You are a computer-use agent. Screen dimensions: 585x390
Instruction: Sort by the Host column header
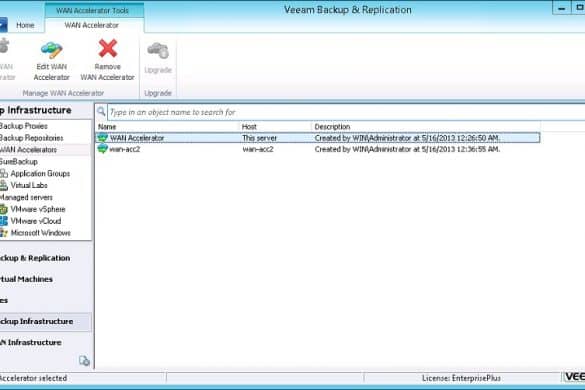pyautogui.click(x=249, y=127)
